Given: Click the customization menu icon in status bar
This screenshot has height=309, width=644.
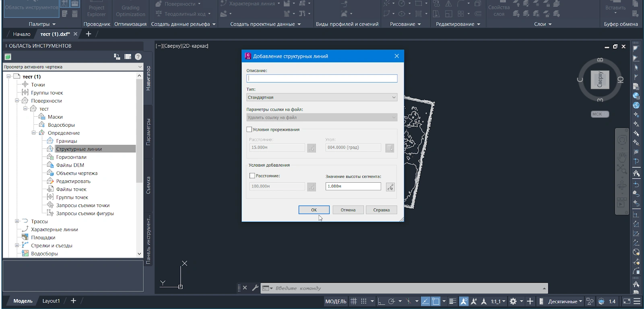Looking at the screenshot, I should pyautogui.click(x=637, y=301).
